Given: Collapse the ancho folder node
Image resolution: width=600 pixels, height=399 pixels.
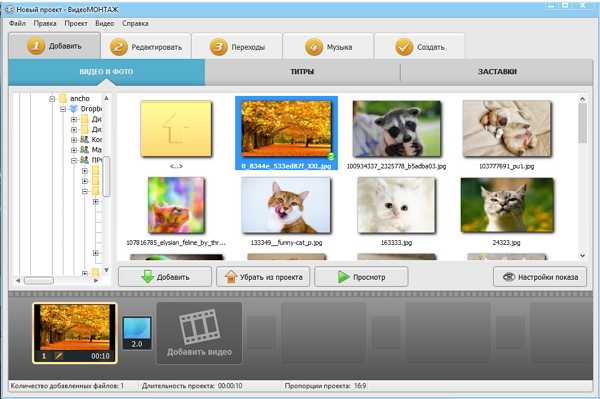Looking at the screenshot, I should point(52,99).
